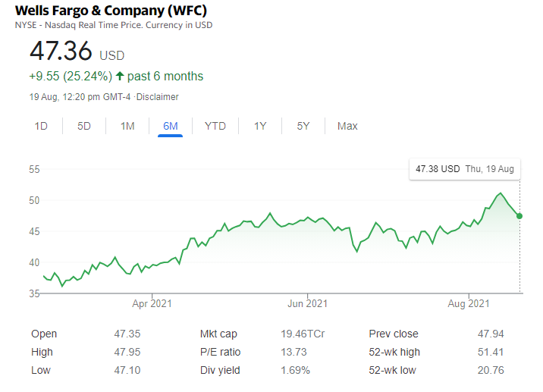
Task: Click the 35 y-axis label
Action: [34, 293]
